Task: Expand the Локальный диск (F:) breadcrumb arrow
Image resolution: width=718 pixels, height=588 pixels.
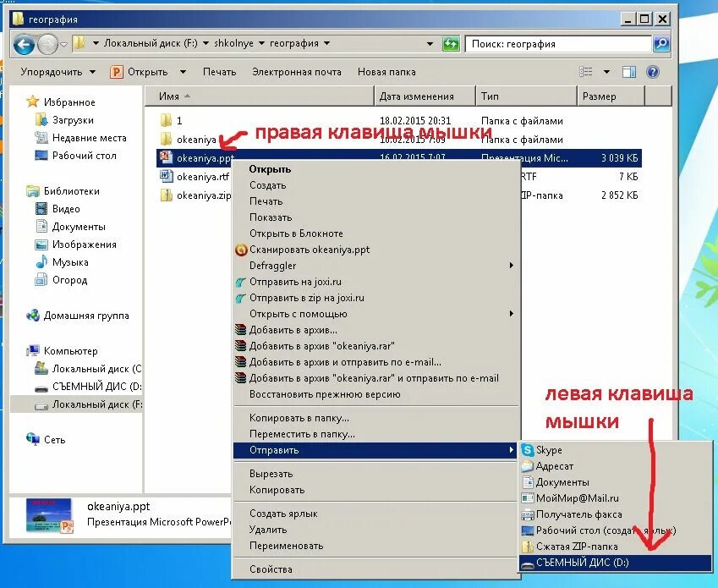Action: pyautogui.click(x=206, y=43)
